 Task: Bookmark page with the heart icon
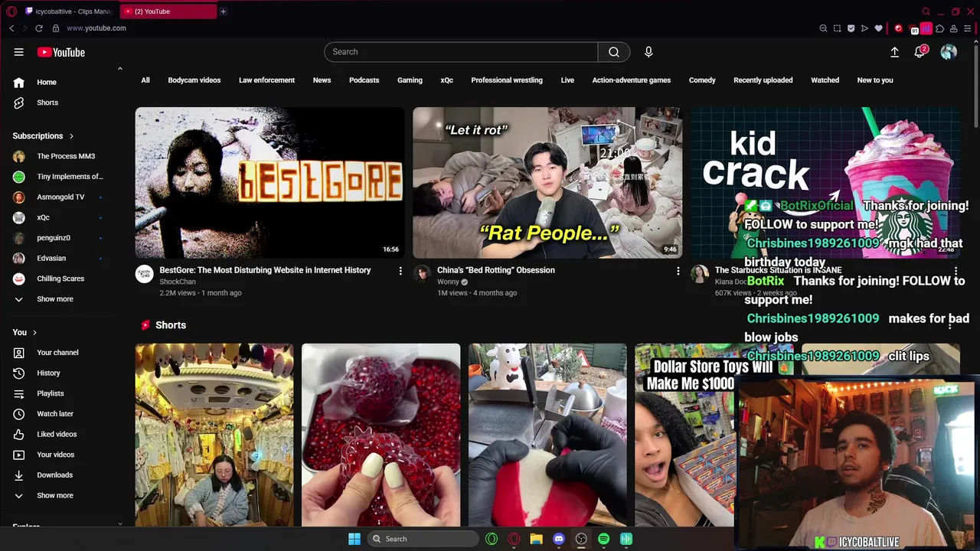tap(878, 28)
